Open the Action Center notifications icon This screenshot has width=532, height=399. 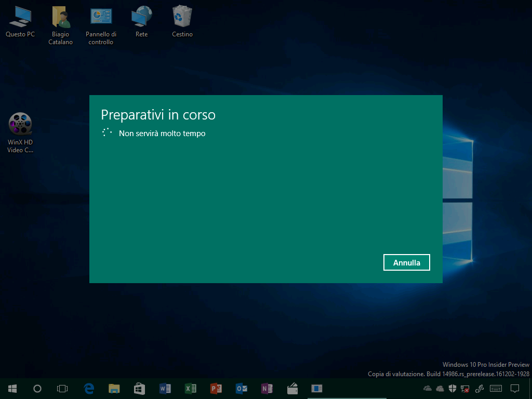515,389
